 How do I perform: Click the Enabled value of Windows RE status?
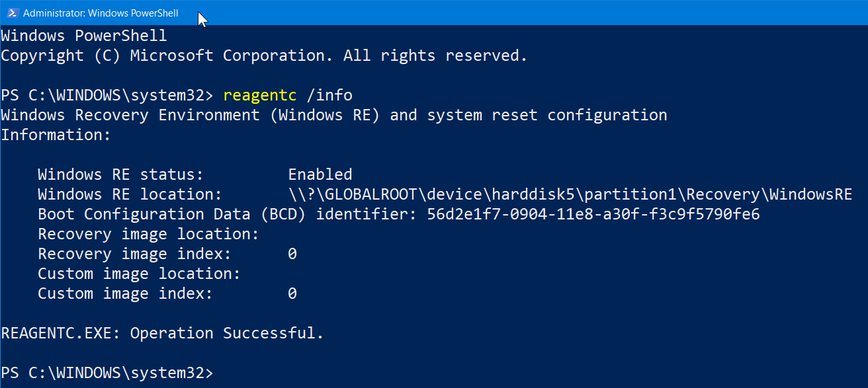[320, 175]
